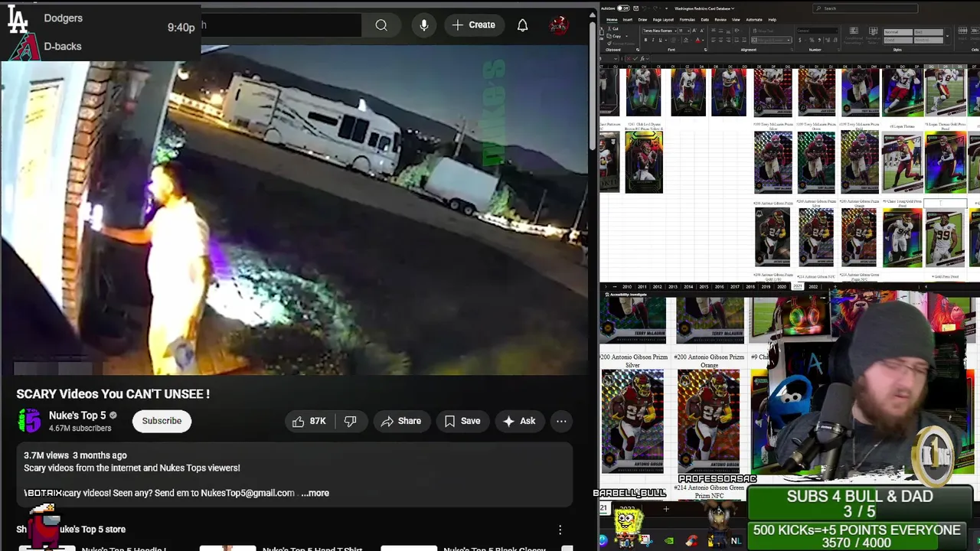Open Accessibility: Investigate status item
This screenshot has height=551, width=980.
click(x=628, y=295)
